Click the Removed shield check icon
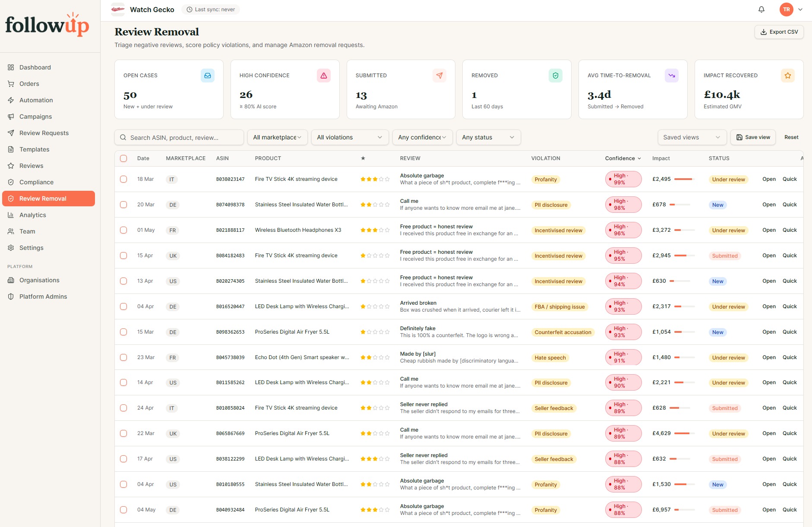The height and width of the screenshot is (527, 812). (x=556, y=76)
